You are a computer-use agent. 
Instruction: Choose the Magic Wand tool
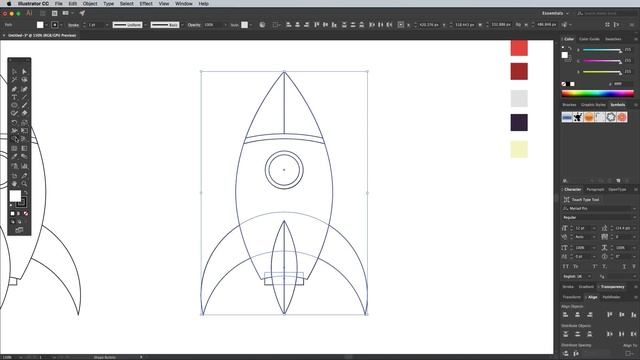pyautogui.click(x=14, y=80)
